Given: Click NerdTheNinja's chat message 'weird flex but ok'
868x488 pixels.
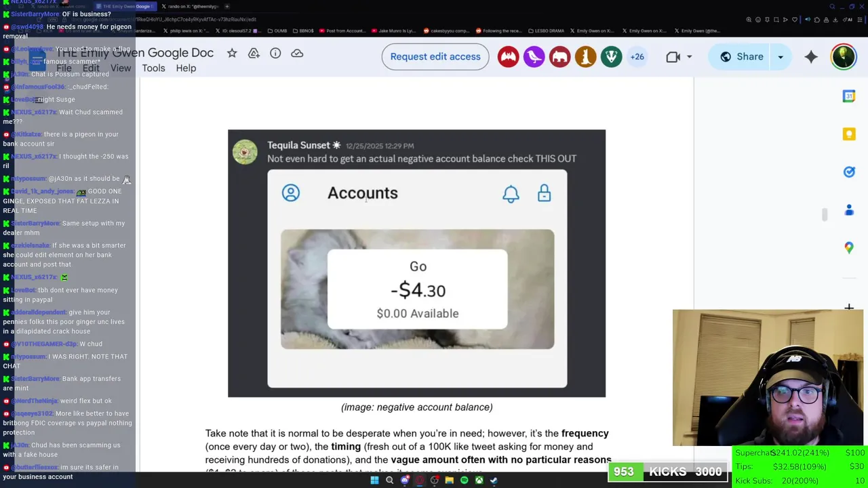Looking at the screenshot, I should pos(58,401).
